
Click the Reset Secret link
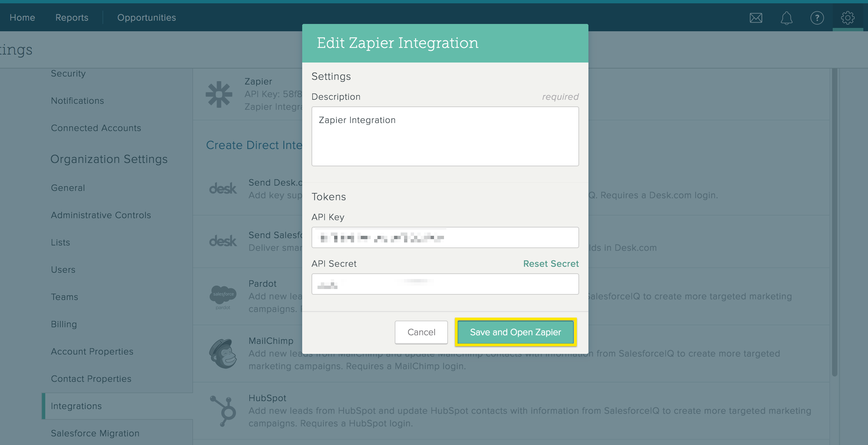[551, 263]
